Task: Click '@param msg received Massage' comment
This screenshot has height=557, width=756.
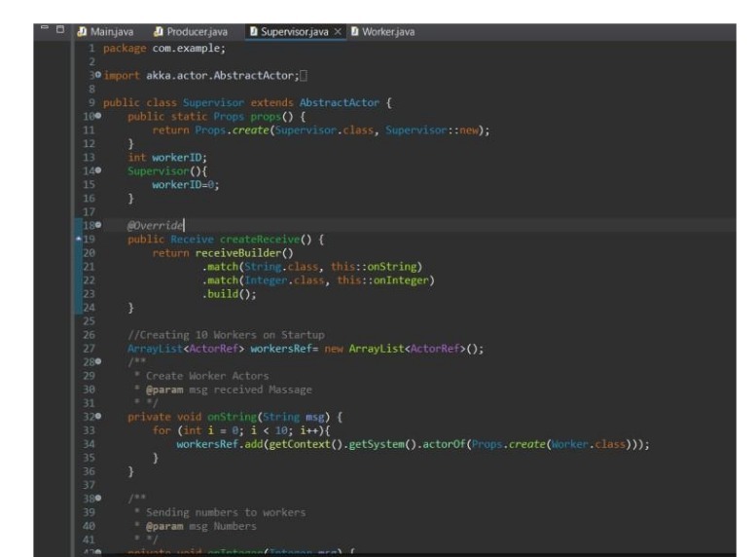Action: click(x=229, y=390)
